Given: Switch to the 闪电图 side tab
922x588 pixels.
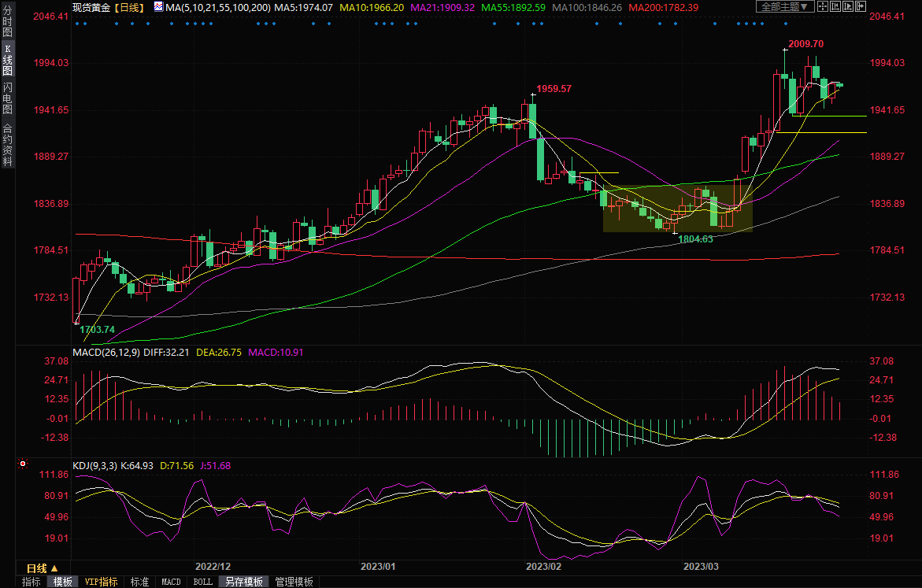Looking at the screenshot, I should click(7, 97).
